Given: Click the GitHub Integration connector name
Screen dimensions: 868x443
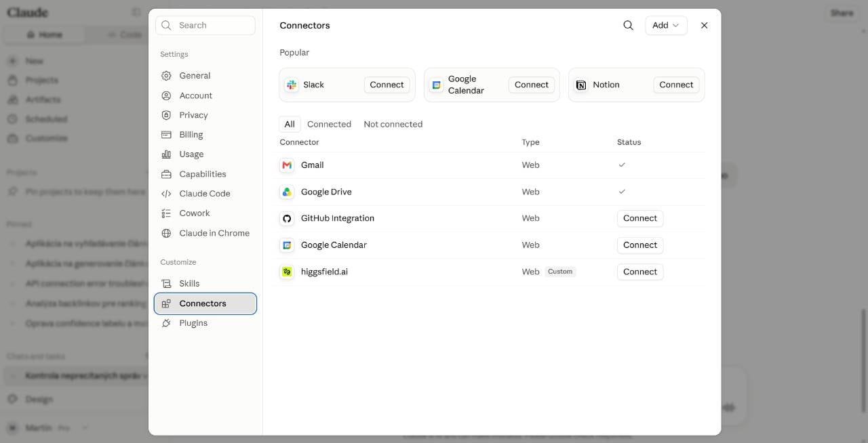Looking at the screenshot, I should 338,218.
